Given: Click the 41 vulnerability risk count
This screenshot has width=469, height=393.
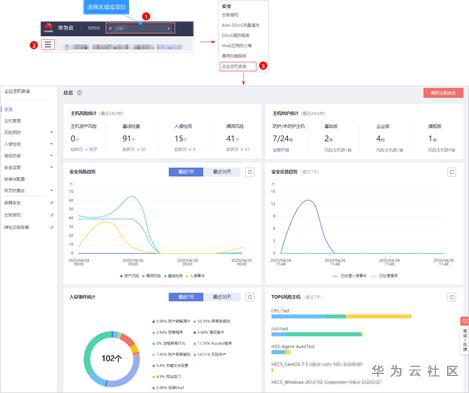Looking at the screenshot, I should (232, 138).
